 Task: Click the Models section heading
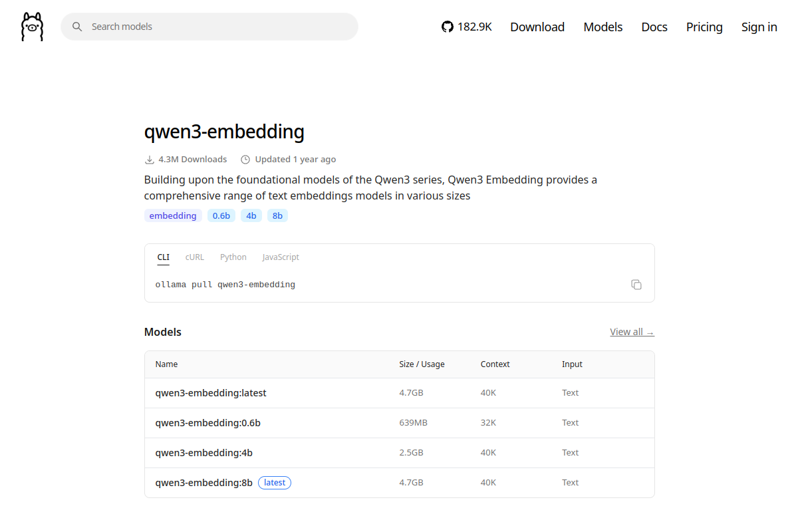pyautogui.click(x=163, y=332)
